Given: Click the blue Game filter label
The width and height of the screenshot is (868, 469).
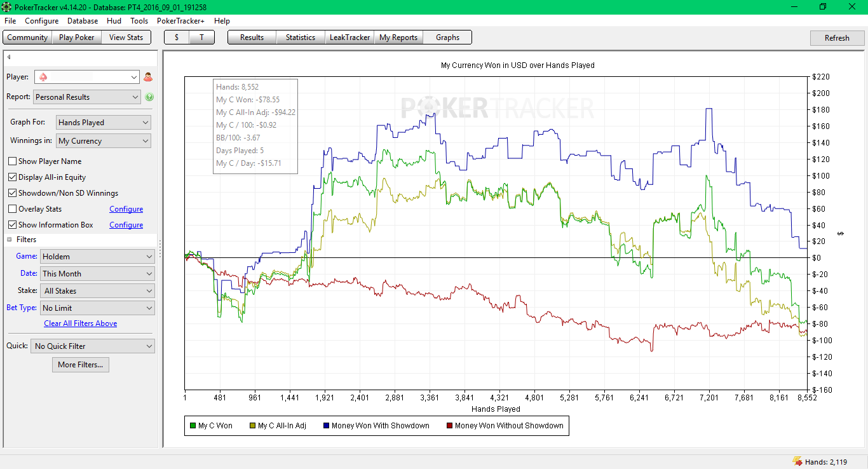Looking at the screenshot, I should coord(27,256).
